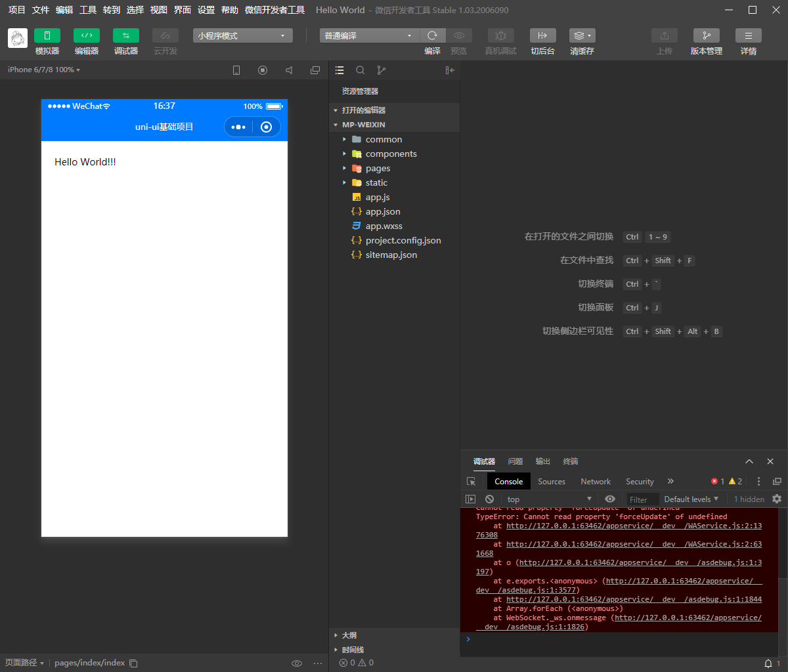788x672 pixels.
Task: Open the 小程序模式 mode dropdown
Action: click(243, 35)
